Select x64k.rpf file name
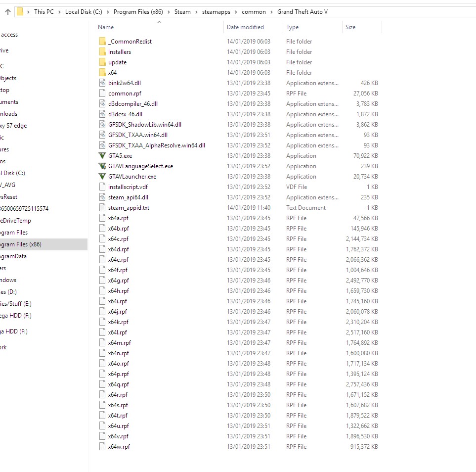The width and height of the screenshot is (476, 472). [118, 322]
